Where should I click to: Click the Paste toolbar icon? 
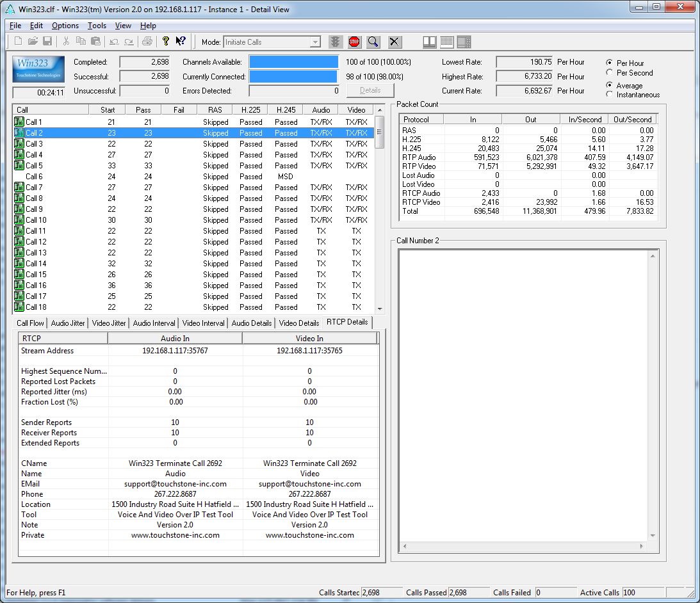pyautogui.click(x=95, y=42)
